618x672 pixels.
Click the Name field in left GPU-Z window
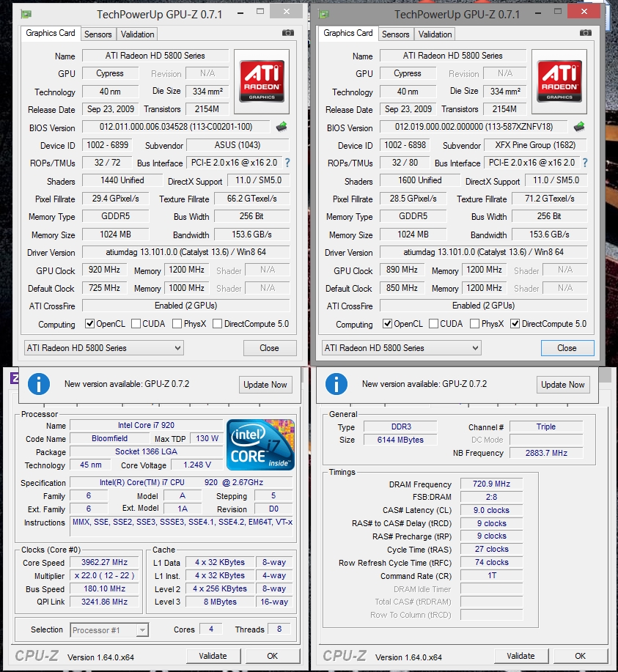(x=155, y=56)
